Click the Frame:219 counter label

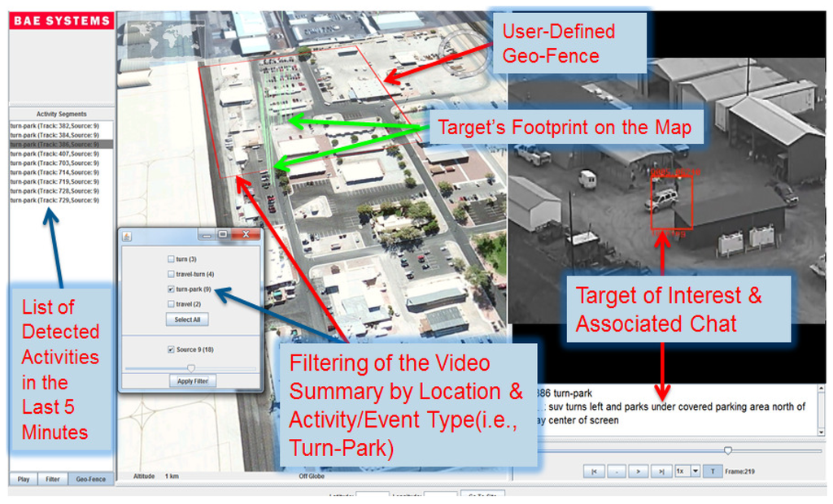click(x=739, y=471)
